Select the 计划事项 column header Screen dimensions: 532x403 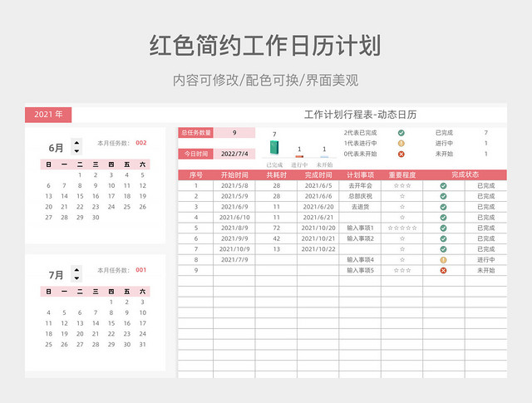[360, 175]
